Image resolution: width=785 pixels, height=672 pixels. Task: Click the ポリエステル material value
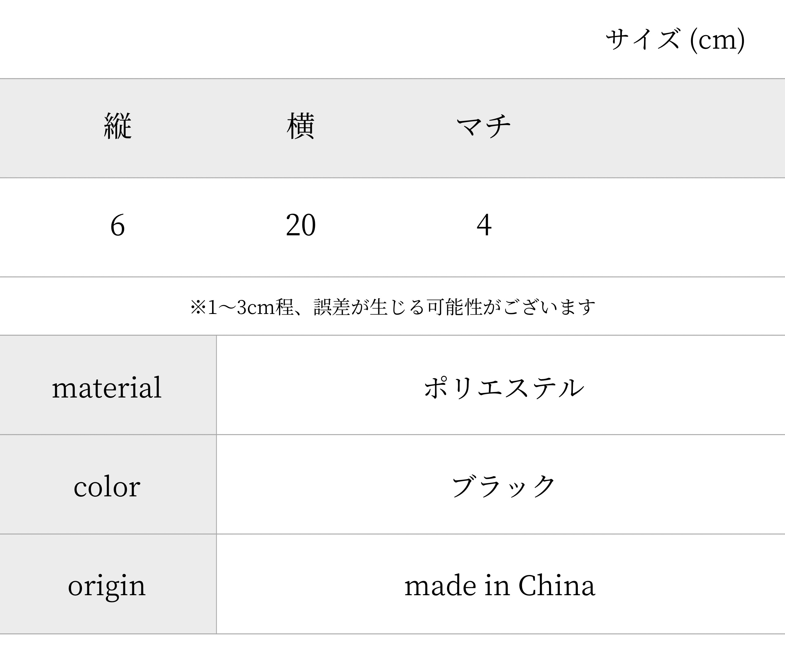coord(504,388)
